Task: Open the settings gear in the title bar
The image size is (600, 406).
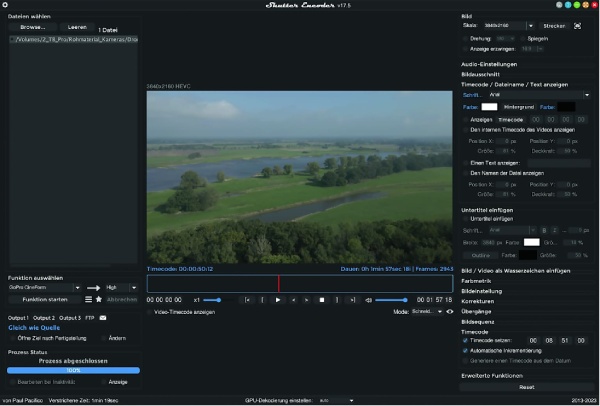Action: point(5,5)
